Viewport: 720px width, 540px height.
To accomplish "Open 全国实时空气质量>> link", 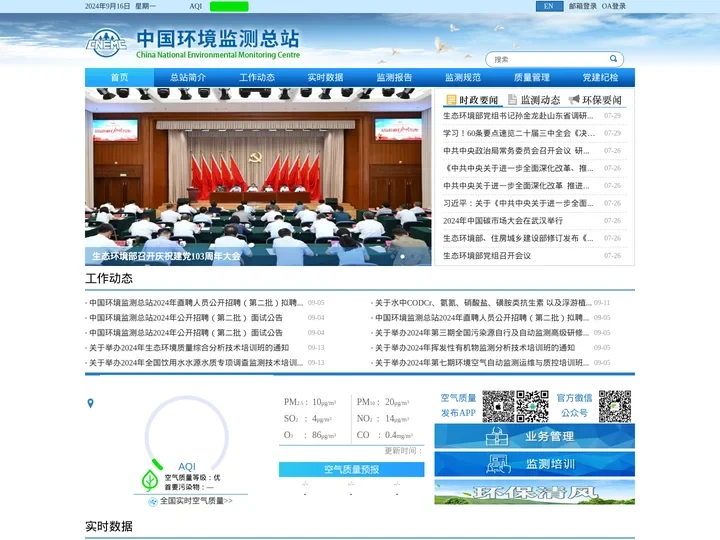I will coord(196,501).
